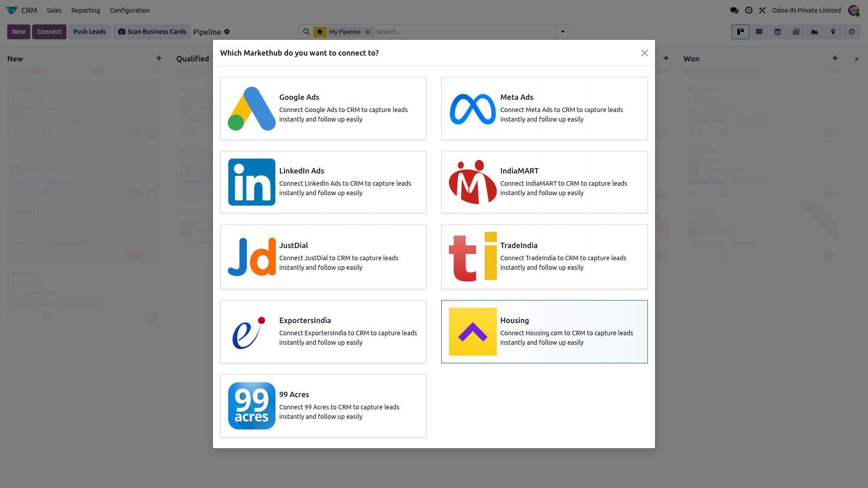Open the Odoo IN Private Limited company switcher

coord(807,10)
